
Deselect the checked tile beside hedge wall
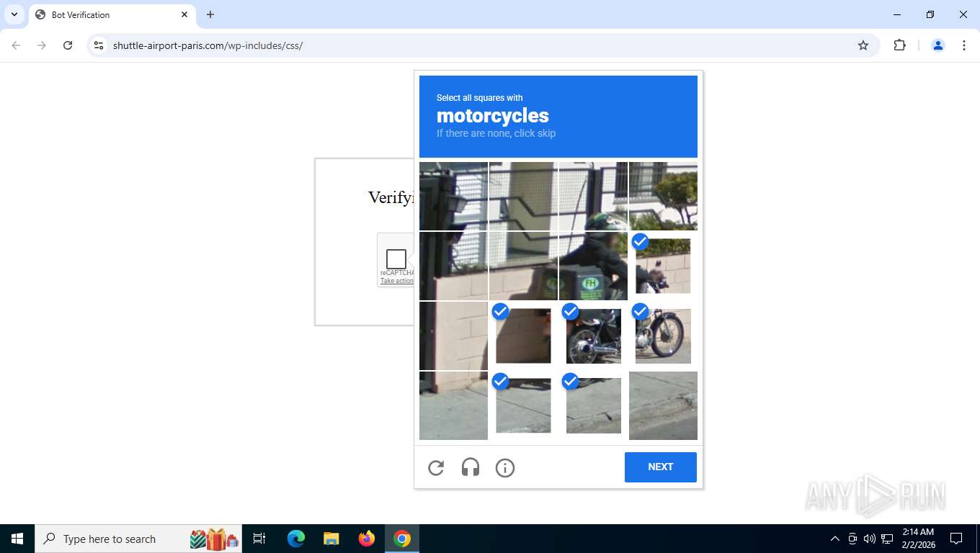[663, 266]
